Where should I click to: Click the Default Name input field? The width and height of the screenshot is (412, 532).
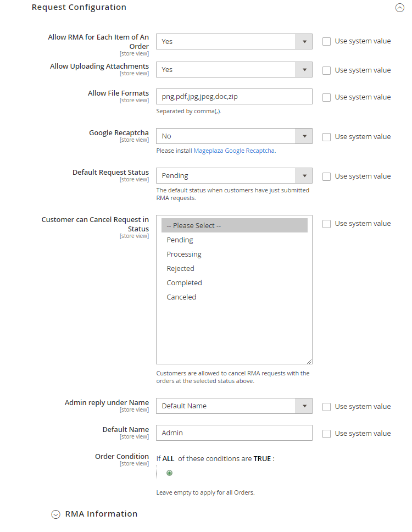(x=234, y=433)
